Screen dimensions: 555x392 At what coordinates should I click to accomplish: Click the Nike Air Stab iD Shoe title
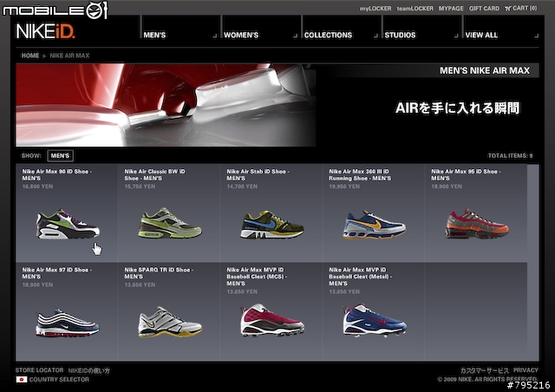(x=258, y=175)
